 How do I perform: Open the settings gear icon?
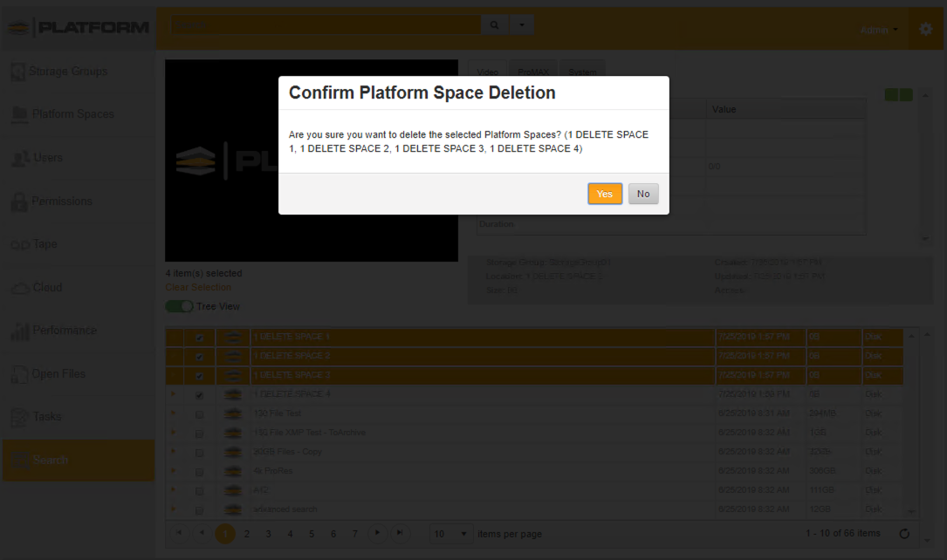tap(925, 29)
